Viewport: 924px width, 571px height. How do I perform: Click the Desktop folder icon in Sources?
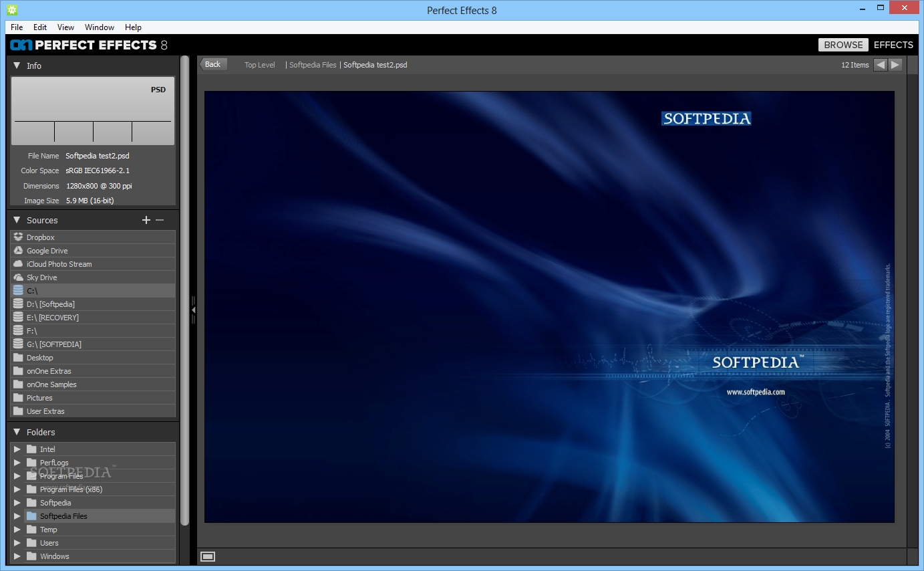(18, 358)
